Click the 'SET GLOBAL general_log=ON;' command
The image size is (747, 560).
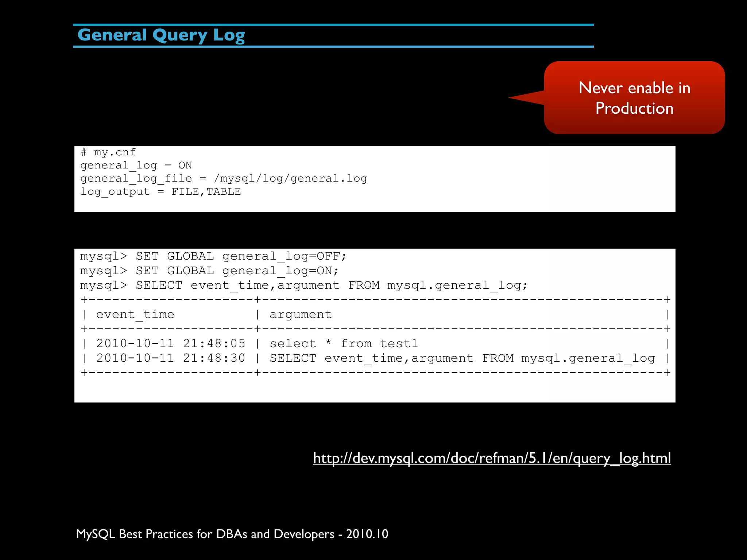coord(237,271)
